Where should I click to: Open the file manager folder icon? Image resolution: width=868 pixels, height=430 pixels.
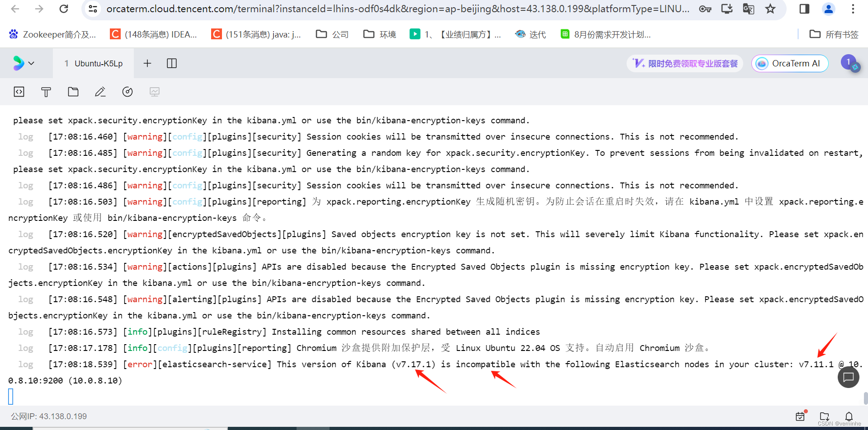pos(73,92)
